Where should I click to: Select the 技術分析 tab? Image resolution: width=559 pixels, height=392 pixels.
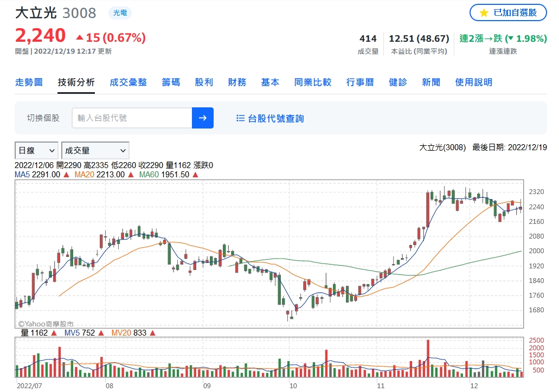(76, 82)
